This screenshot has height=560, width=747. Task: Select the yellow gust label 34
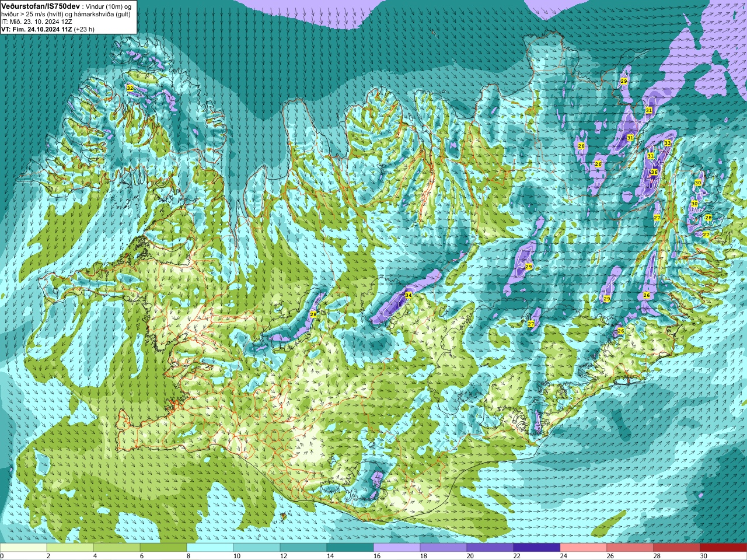409,295
